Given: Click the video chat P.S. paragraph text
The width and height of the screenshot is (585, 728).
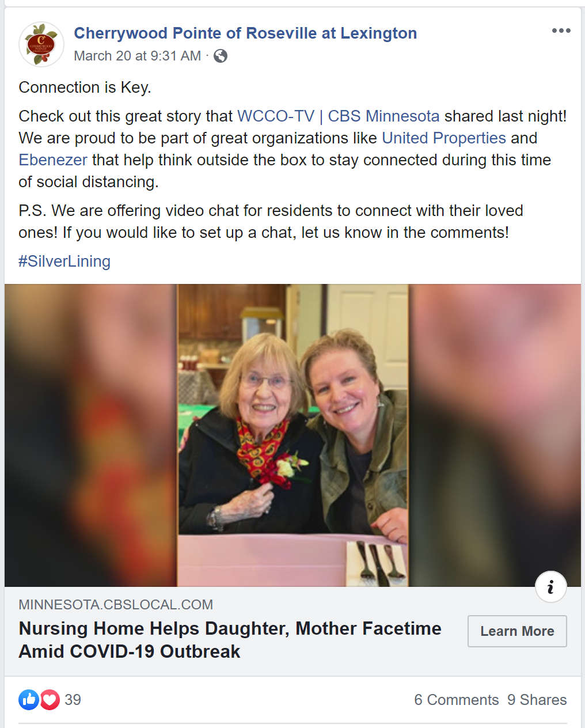Looking at the screenshot, I should (x=271, y=222).
